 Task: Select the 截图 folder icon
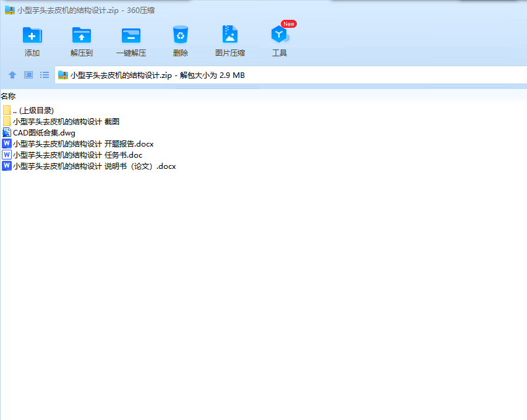(7, 121)
